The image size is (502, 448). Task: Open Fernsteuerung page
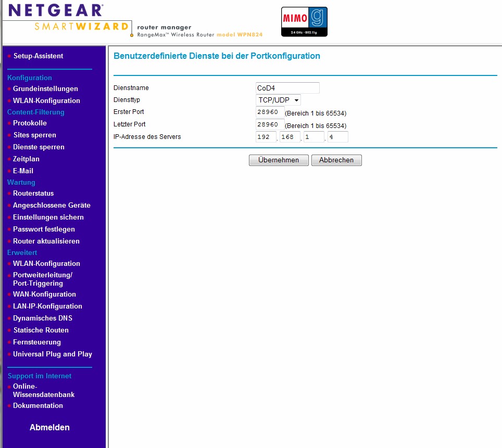coord(37,342)
